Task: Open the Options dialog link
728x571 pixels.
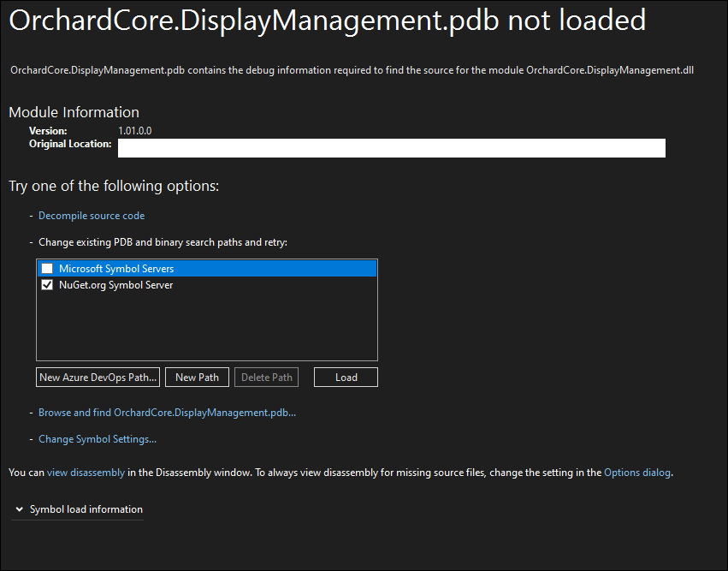Action: (x=637, y=472)
